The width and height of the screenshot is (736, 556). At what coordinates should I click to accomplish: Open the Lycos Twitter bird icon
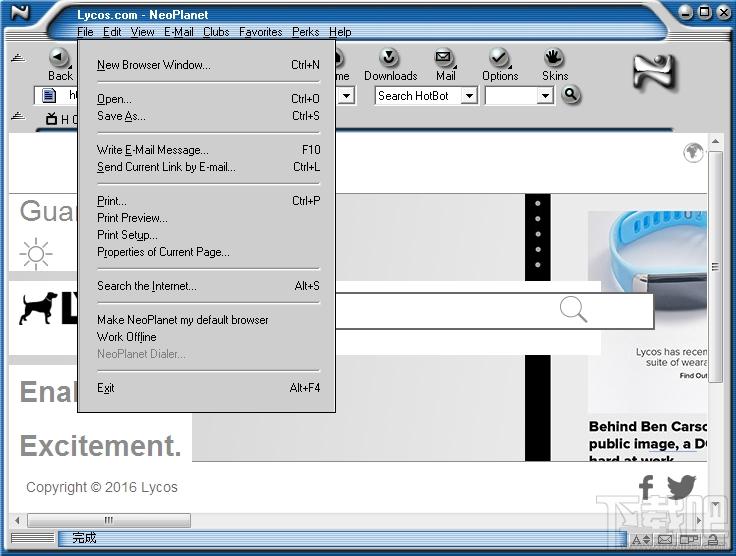682,487
